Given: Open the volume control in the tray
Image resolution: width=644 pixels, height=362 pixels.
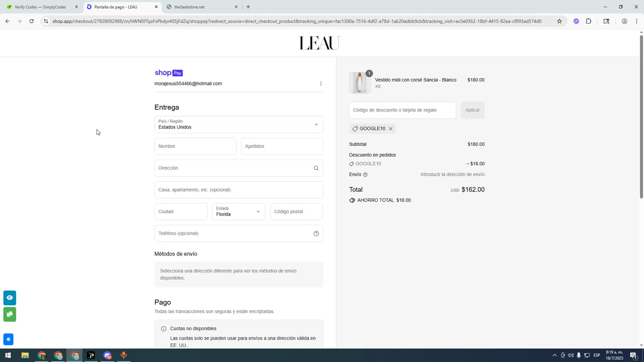Looking at the screenshot, I should click(571, 356).
